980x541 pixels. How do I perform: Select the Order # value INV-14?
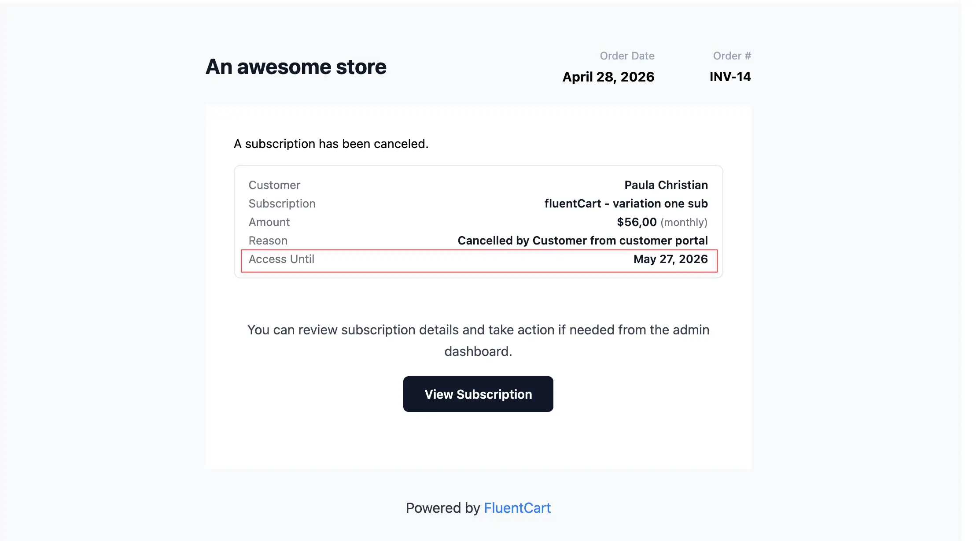click(x=730, y=77)
